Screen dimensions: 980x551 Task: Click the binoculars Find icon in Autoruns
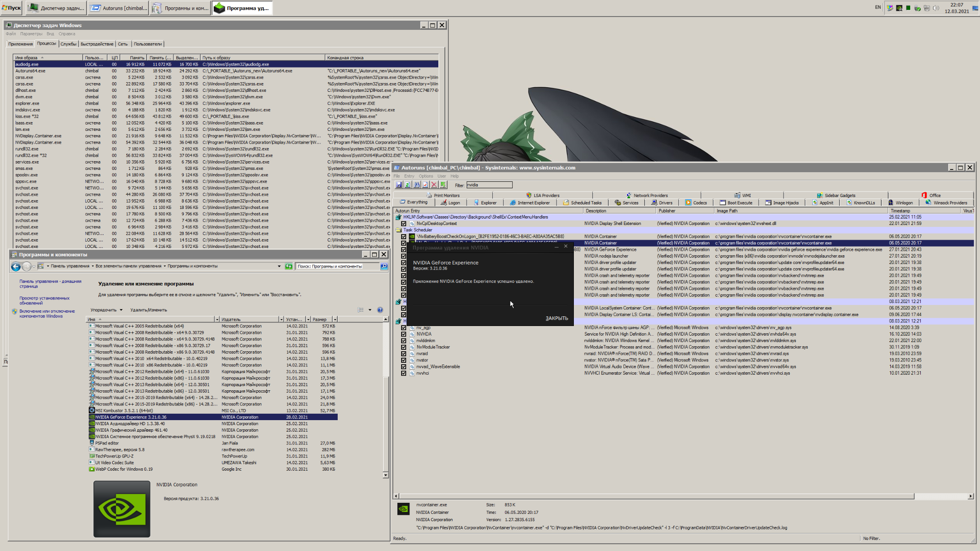[x=416, y=185]
